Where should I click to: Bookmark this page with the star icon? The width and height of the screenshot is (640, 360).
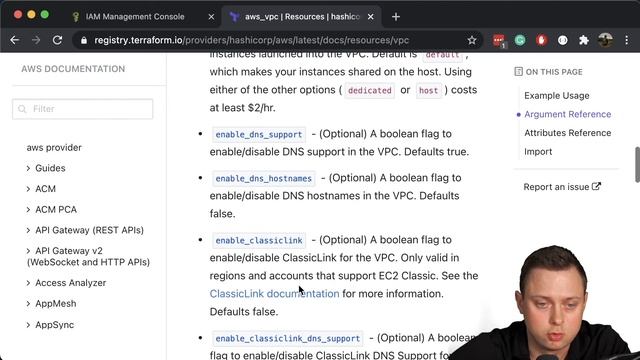(472, 40)
